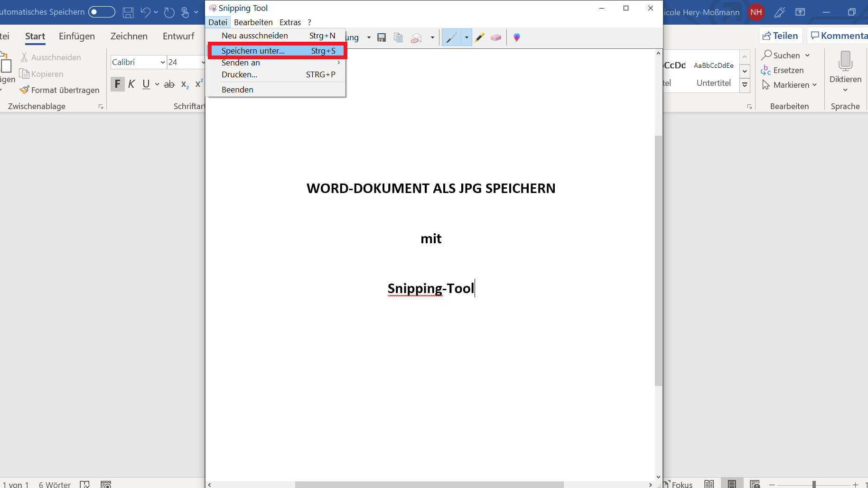Click the zoom out minus button
868x488 pixels.
(x=772, y=484)
